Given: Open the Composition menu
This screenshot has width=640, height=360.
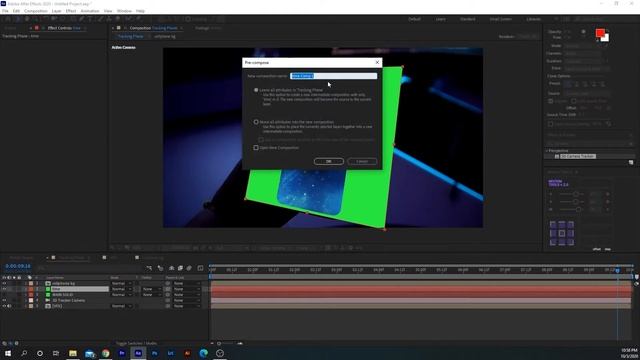Looking at the screenshot, I should pos(36,11).
